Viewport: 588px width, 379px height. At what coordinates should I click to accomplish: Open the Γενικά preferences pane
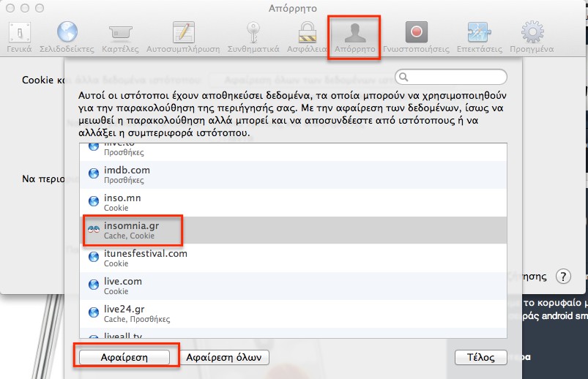coord(19,37)
